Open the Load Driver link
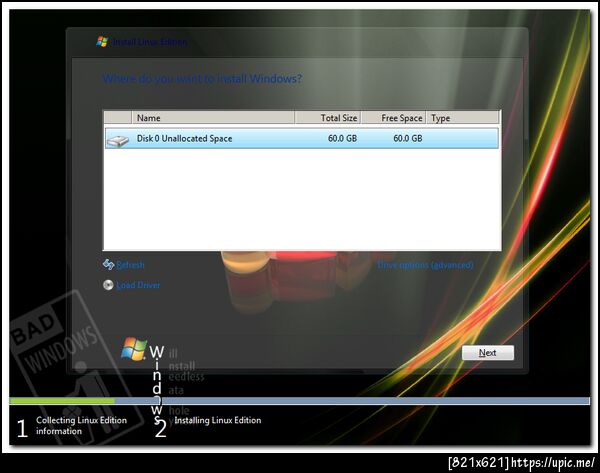600x473 pixels. pyautogui.click(x=138, y=285)
